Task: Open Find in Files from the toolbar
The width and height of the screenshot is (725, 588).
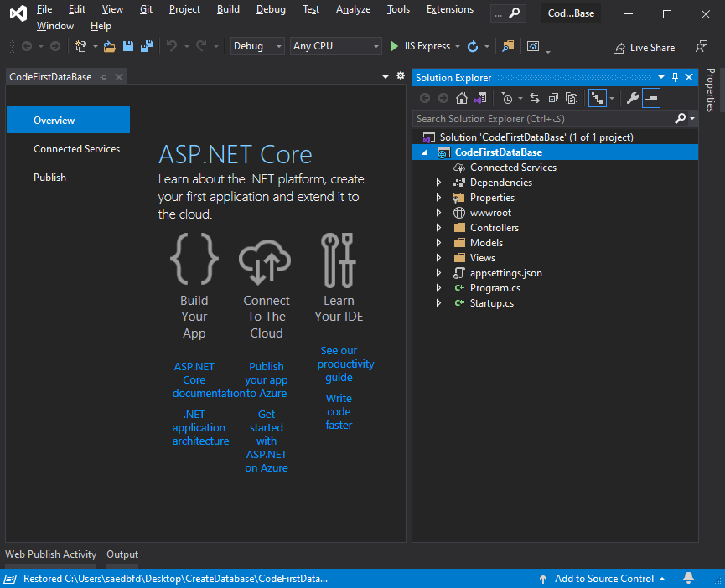Action: point(508,46)
